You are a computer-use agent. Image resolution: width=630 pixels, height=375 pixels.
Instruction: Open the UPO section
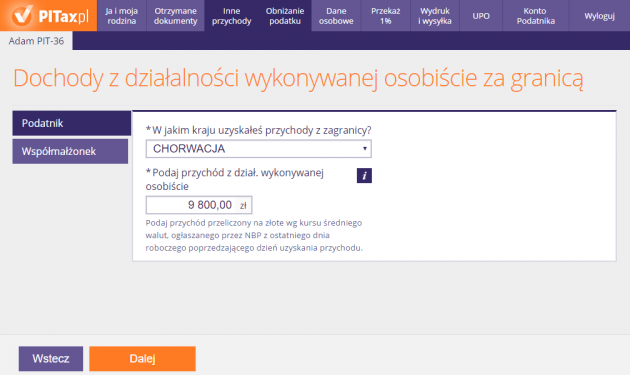tap(481, 16)
